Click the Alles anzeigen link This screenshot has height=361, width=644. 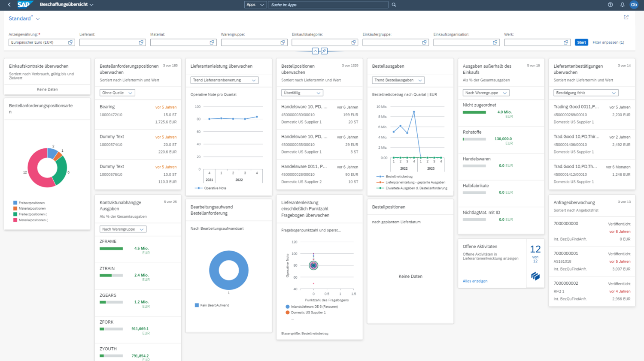(x=475, y=281)
